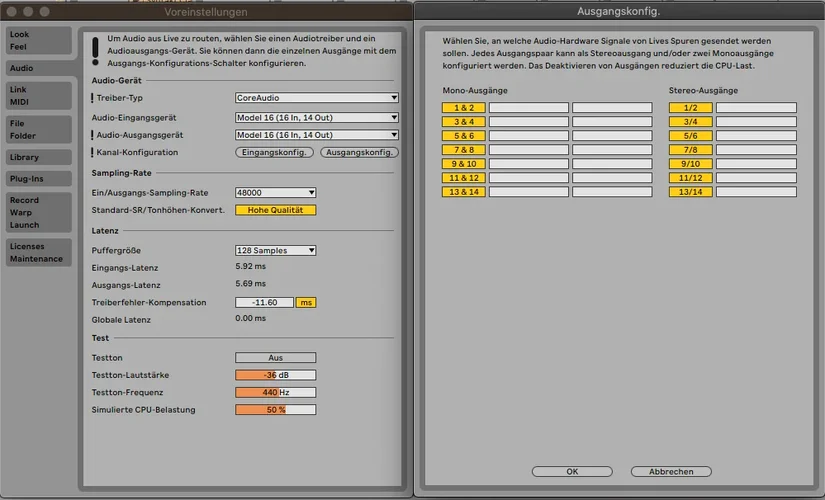The width and height of the screenshot is (825, 500).
Task: Click Abbrechen to cancel output config
Action: (x=671, y=471)
